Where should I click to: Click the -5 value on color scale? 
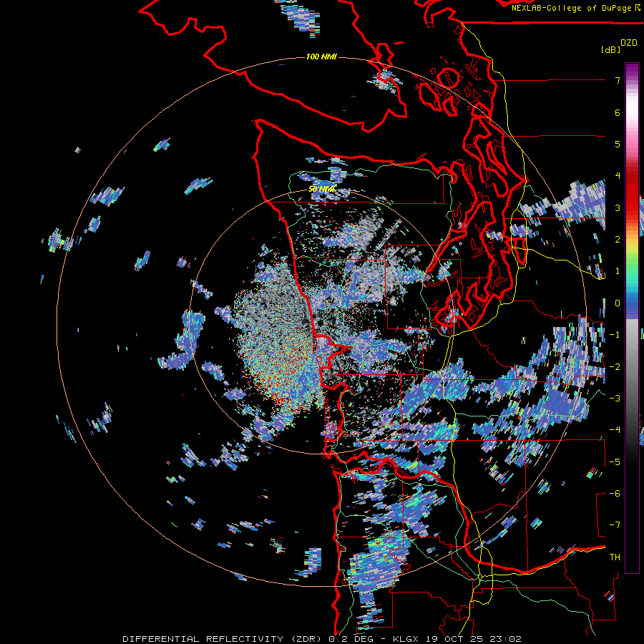615,462
